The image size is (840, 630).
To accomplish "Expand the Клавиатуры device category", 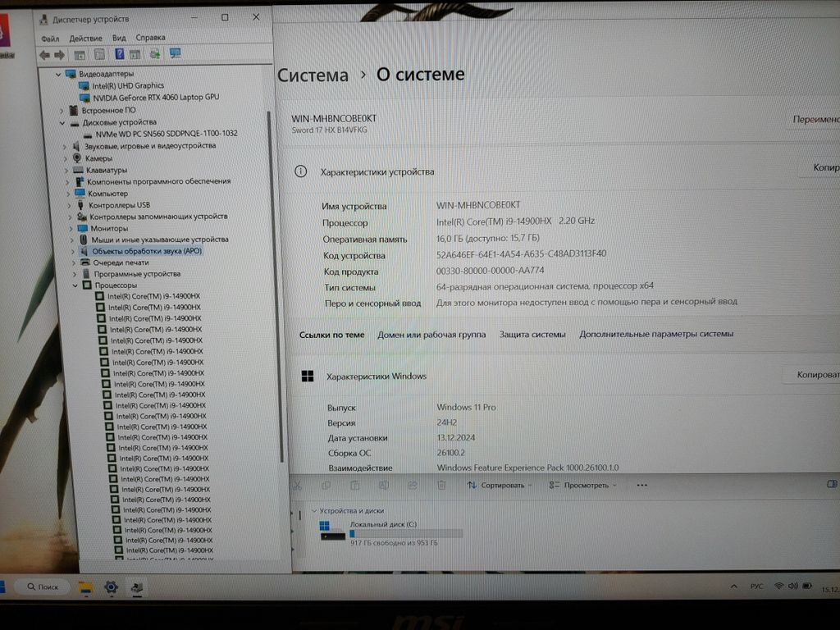I will tap(66, 170).
